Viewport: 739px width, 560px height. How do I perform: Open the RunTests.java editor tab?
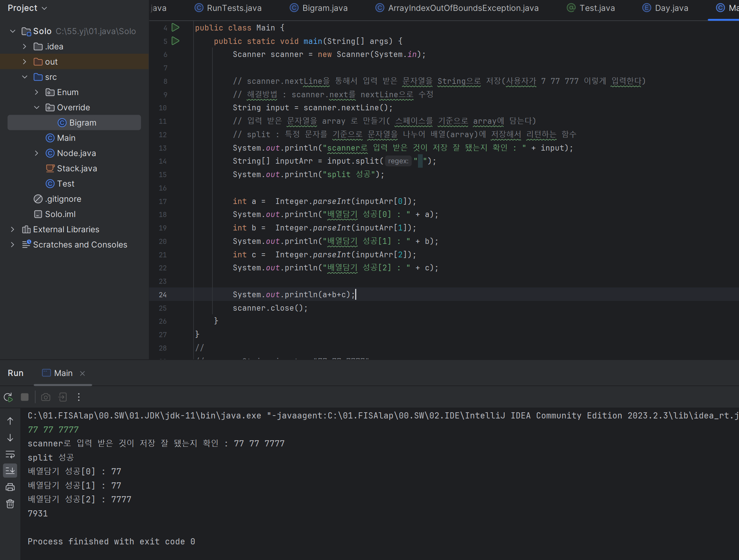[234, 8]
